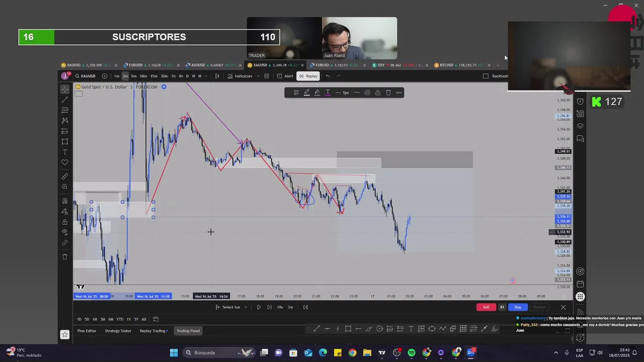Jump replay to real-time
The height and width of the screenshot is (362, 644).
pos(305,307)
